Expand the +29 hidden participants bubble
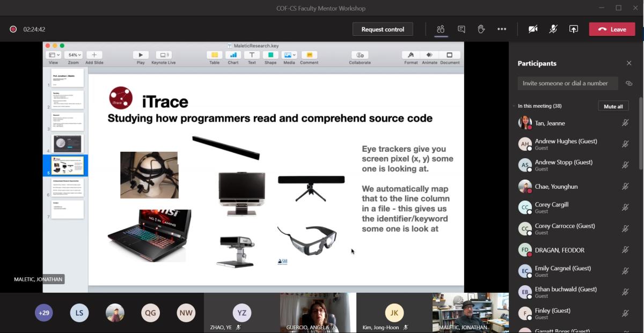This screenshot has width=644, height=333. click(x=43, y=313)
